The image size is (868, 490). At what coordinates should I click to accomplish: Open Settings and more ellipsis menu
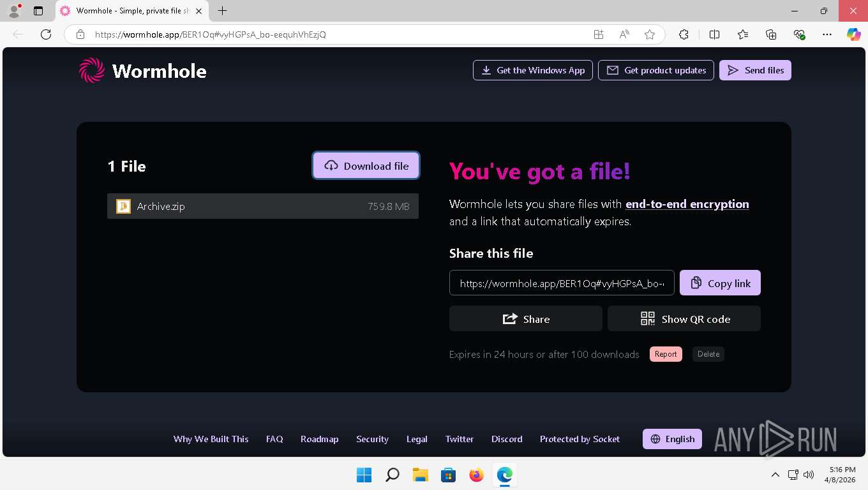point(827,34)
